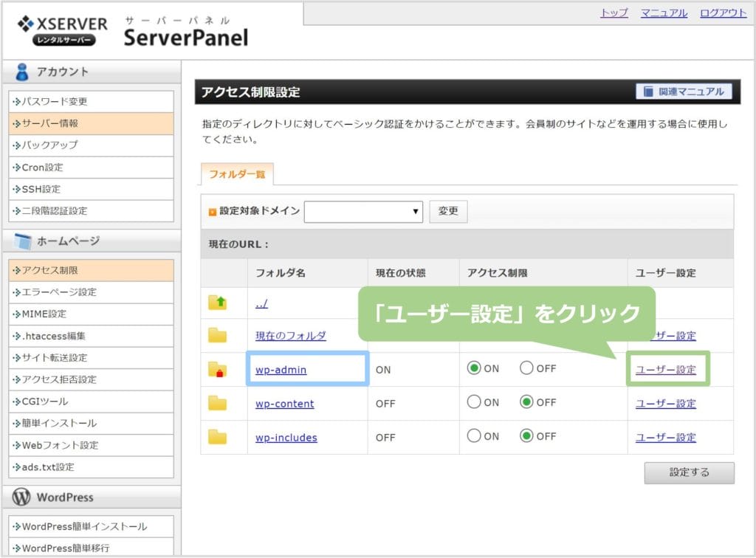This screenshot has height=558, width=756.
Task: Open the 関連マニュアル button
Action: pos(684,92)
